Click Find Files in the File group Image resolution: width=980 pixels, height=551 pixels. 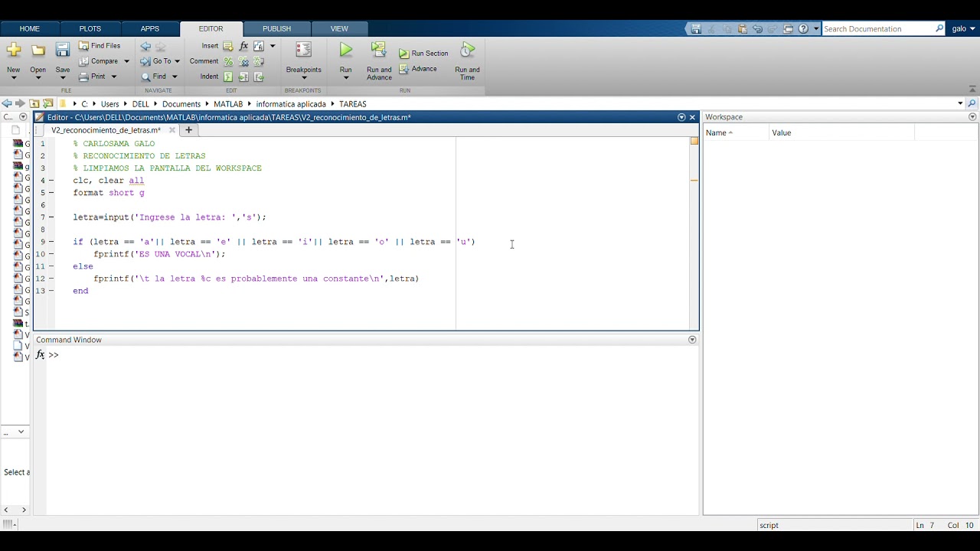[100, 46]
